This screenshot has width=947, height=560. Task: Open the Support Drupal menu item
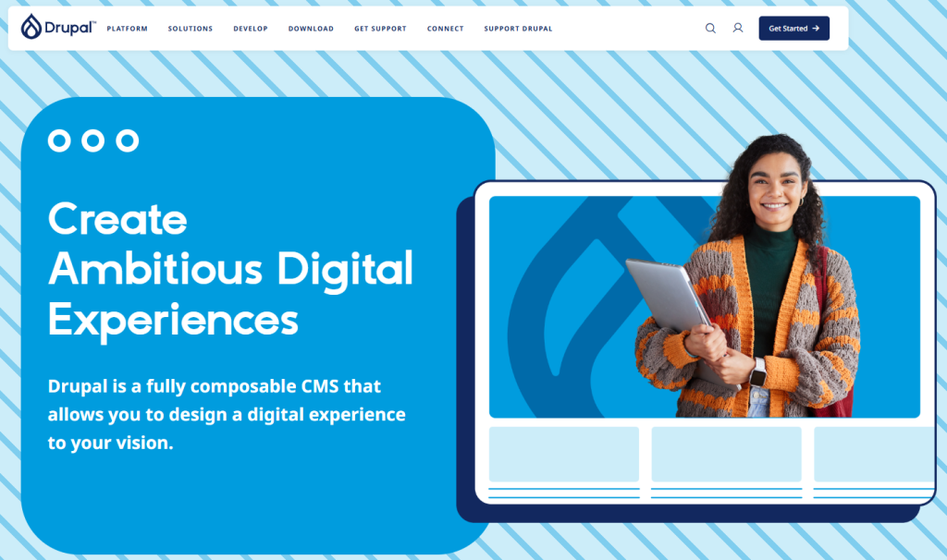(x=518, y=29)
